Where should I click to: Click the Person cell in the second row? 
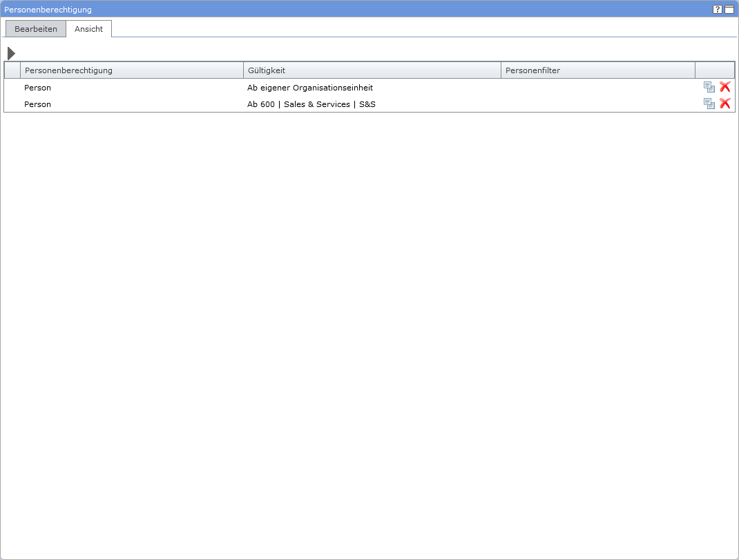[38, 104]
